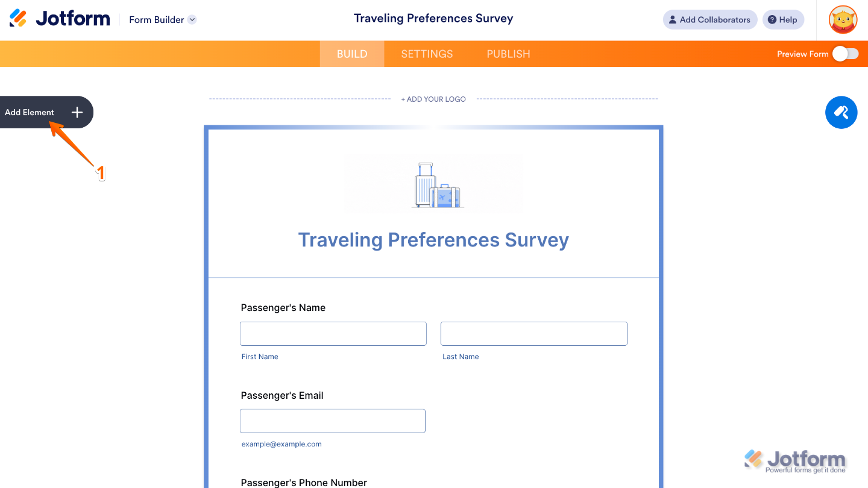Switch to the SETTINGS tab
Screen dimensions: 868x488
coord(426,54)
